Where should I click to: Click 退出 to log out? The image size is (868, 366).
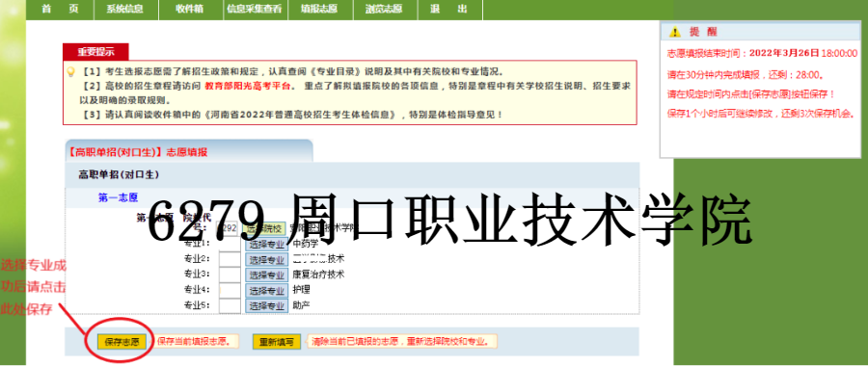[449, 9]
